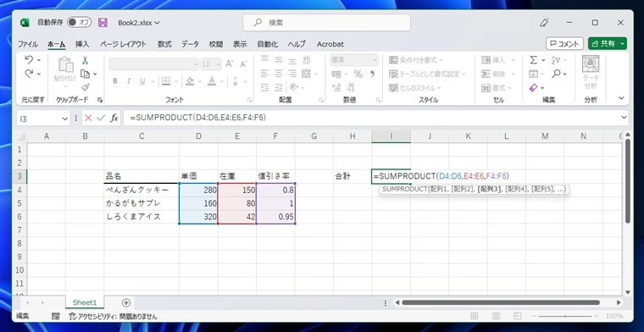The image size is (644, 332).
Task: Click the Format Painter brush icon
Action: click(x=85, y=87)
